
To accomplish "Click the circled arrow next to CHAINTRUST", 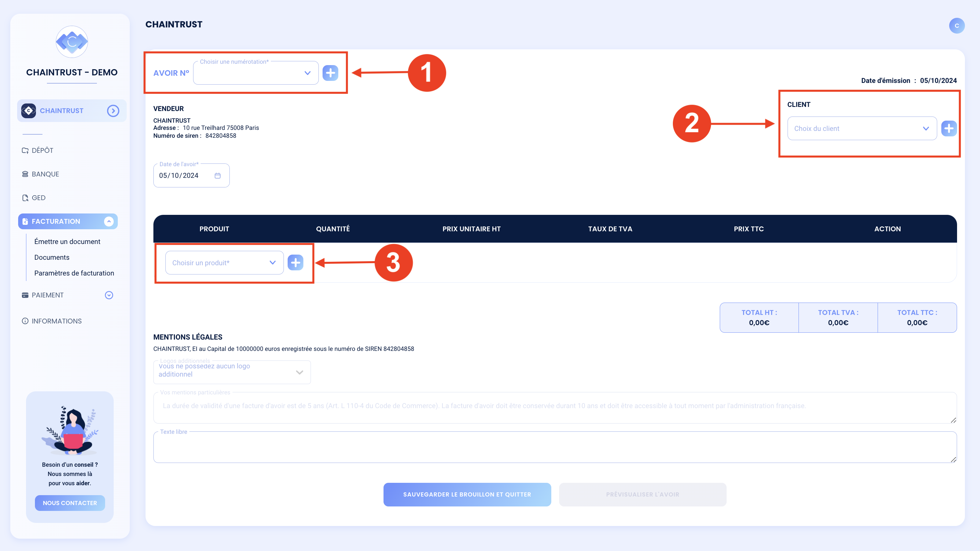I will coord(113,111).
